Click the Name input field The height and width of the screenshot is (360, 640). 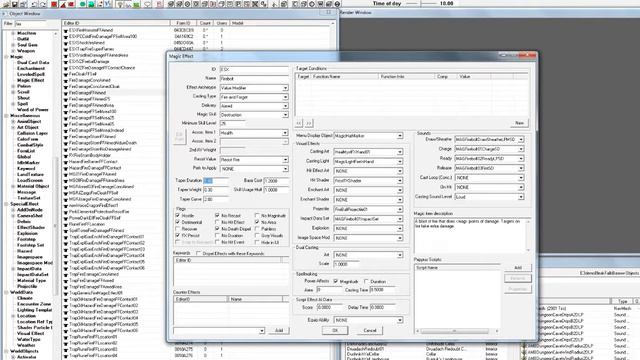254,78
